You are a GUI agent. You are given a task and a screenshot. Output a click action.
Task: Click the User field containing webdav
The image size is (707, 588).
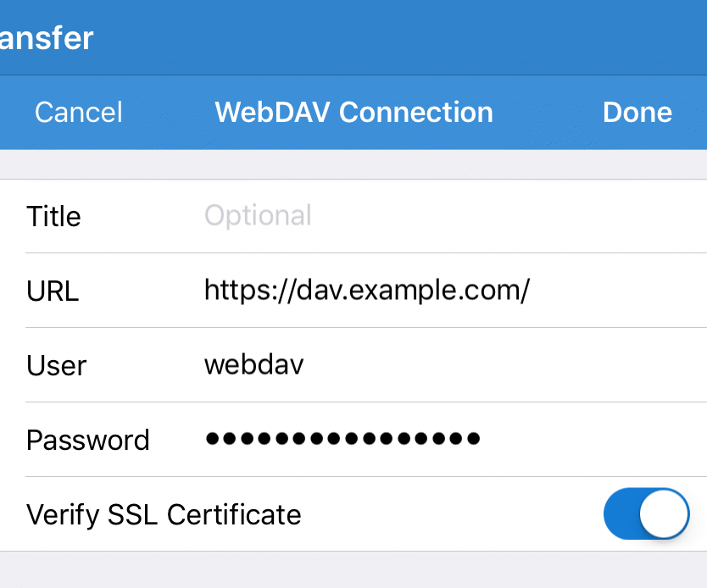coord(253,365)
